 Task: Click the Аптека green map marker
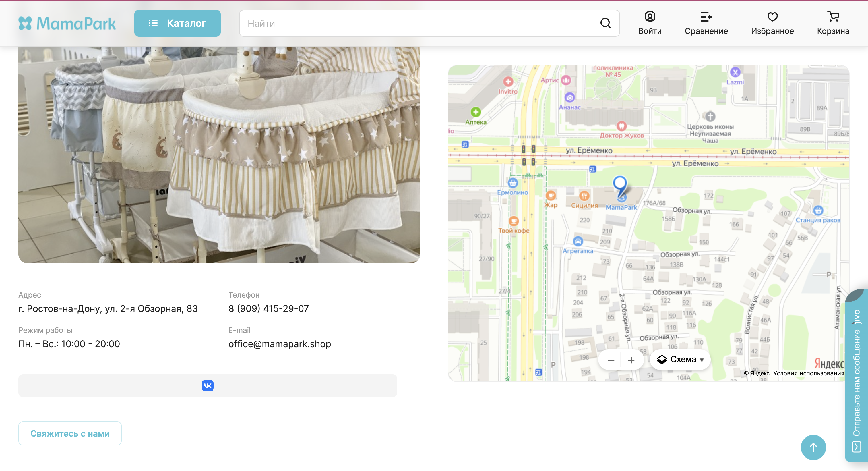(475, 112)
